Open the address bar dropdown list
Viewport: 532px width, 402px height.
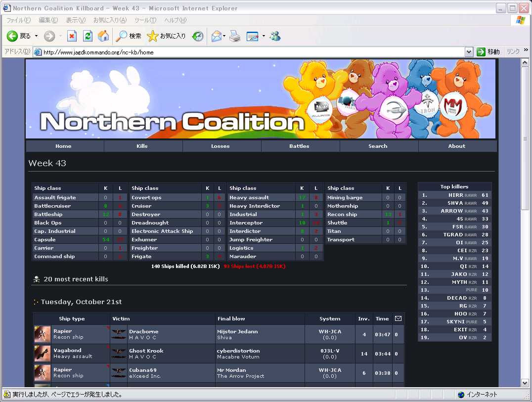[469, 52]
